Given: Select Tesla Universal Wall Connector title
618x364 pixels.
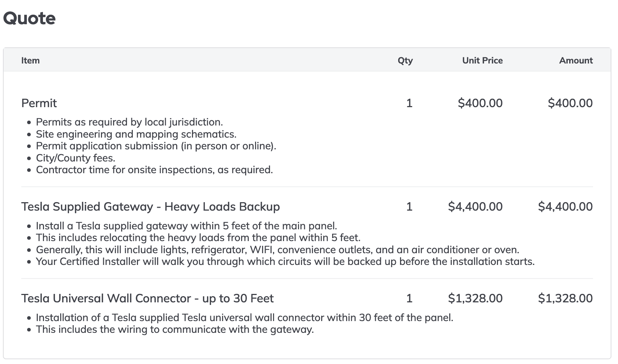Looking at the screenshot, I should [x=148, y=298].
